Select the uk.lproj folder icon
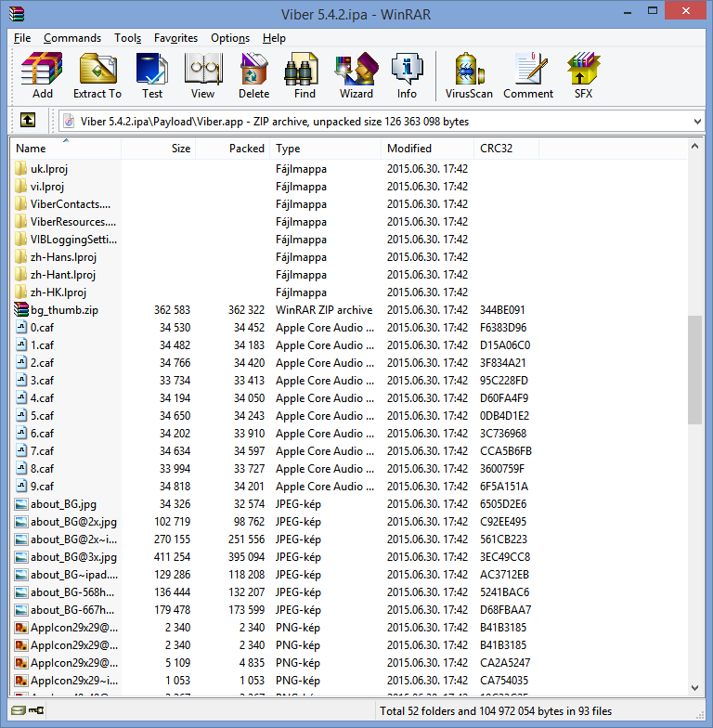This screenshot has width=713, height=728. (x=20, y=169)
